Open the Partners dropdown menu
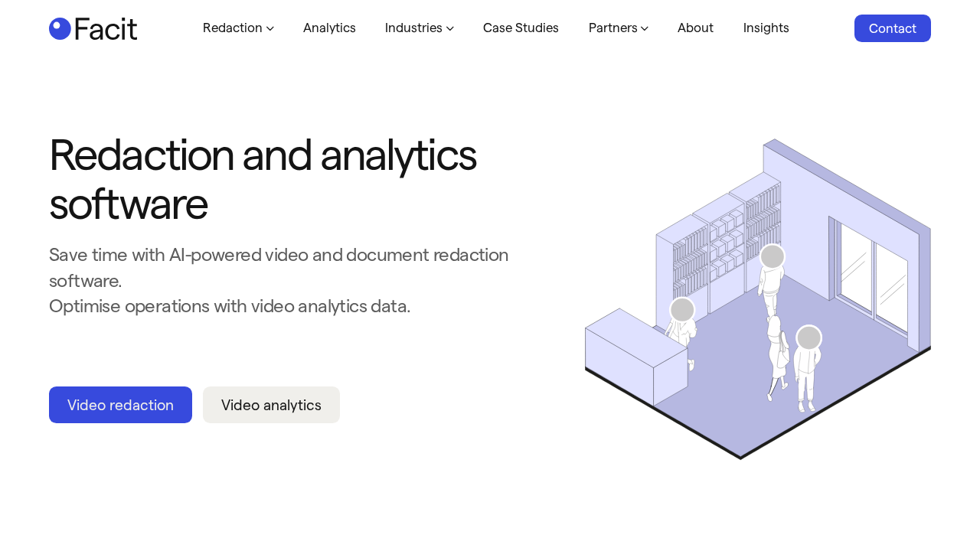Screen dimensions: 980x551 point(612,28)
